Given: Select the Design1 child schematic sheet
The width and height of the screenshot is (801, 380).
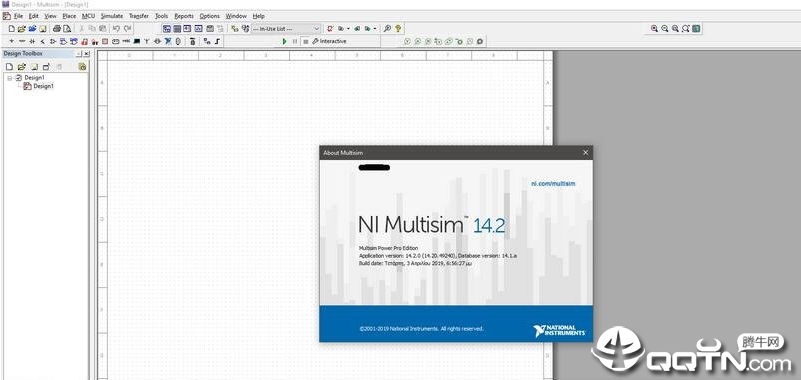Looking at the screenshot, I should pos(43,86).
